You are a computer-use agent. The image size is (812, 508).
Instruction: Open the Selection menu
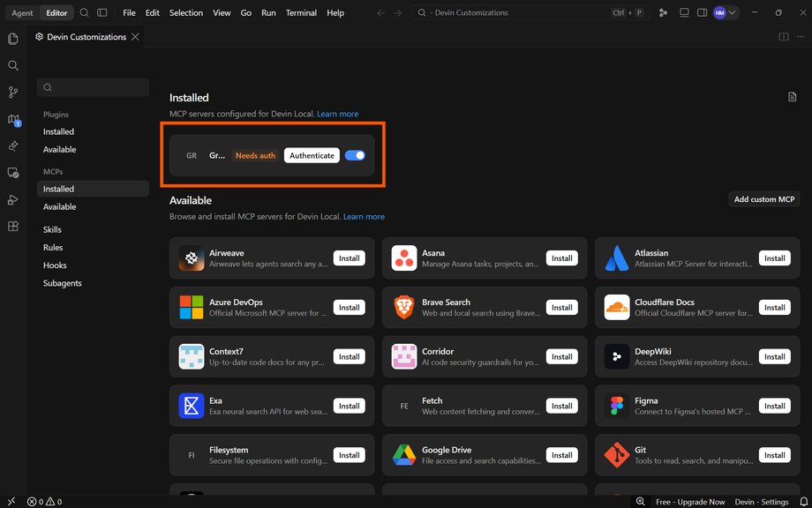[x=186, y=13]
